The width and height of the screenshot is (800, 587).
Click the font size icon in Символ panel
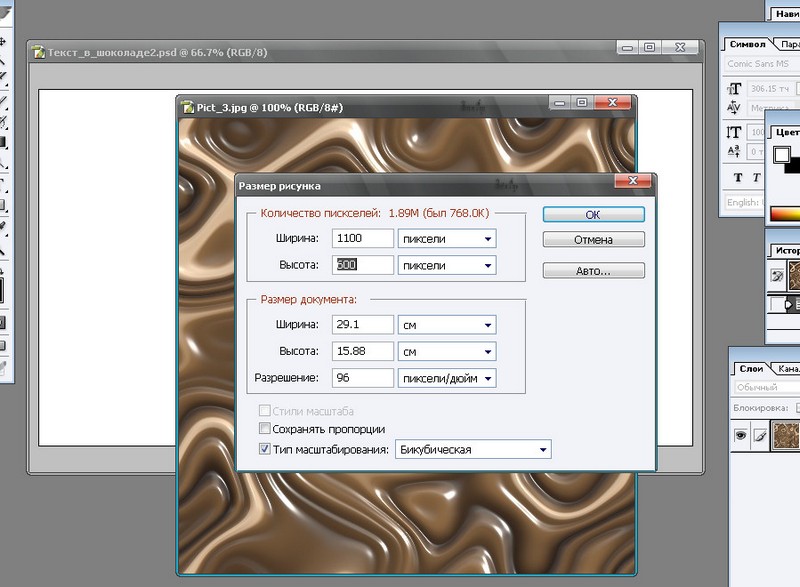pyautogui.click(x=734, y=89)
